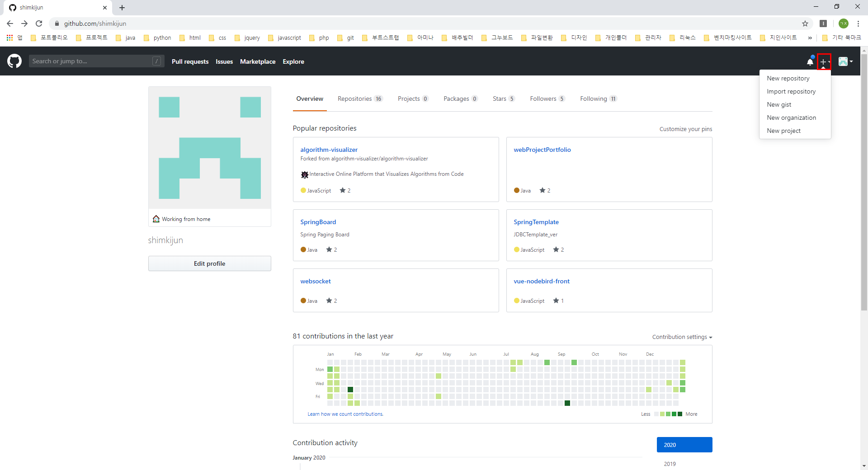
Task: Go back with browser back arrow
Action: point(10,23)
